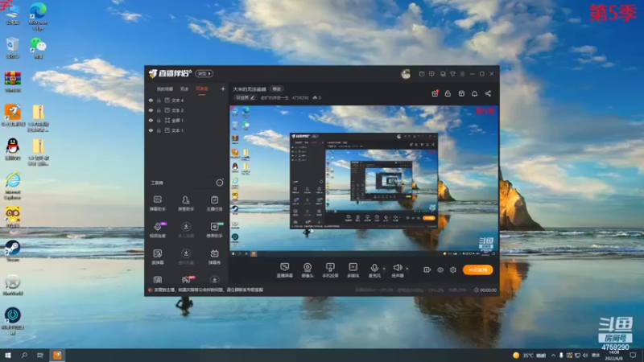This screenshot has width=644, height=362.
Task: Expand the speaker options arrow
Action: (x=407, y=269)
